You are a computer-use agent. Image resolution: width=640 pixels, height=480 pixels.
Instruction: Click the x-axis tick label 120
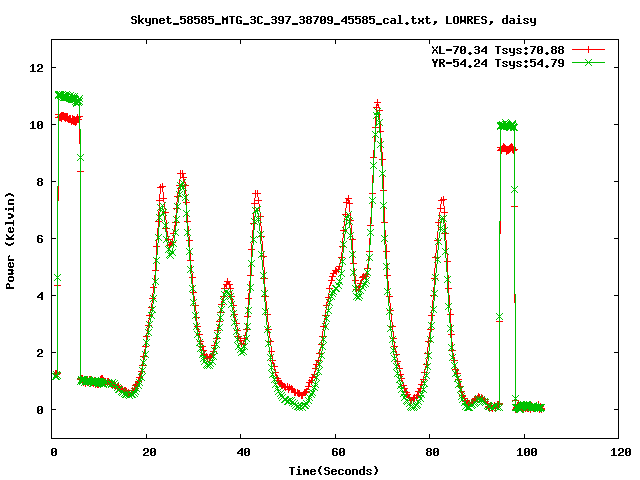(x=621, y=452)
